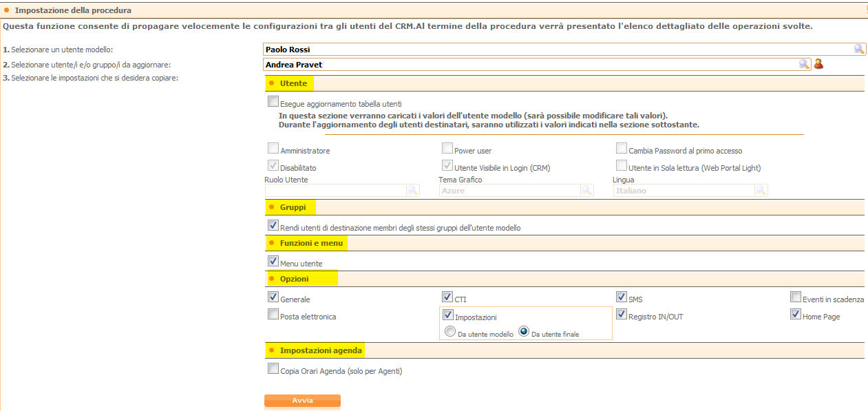Open the Ruolo Utente lookup magnifier
868x411 pixels.
412,190
